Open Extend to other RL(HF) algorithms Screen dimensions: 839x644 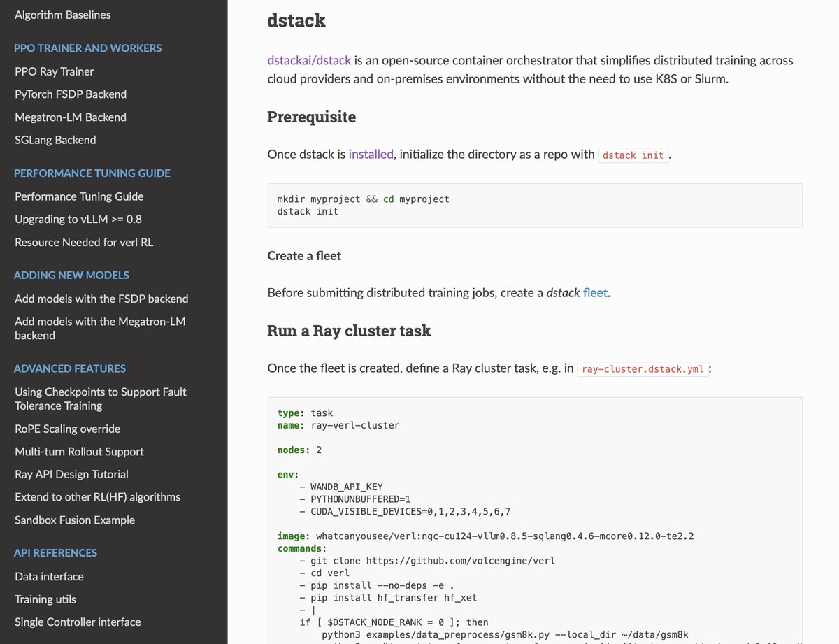[x=97, y=497]
